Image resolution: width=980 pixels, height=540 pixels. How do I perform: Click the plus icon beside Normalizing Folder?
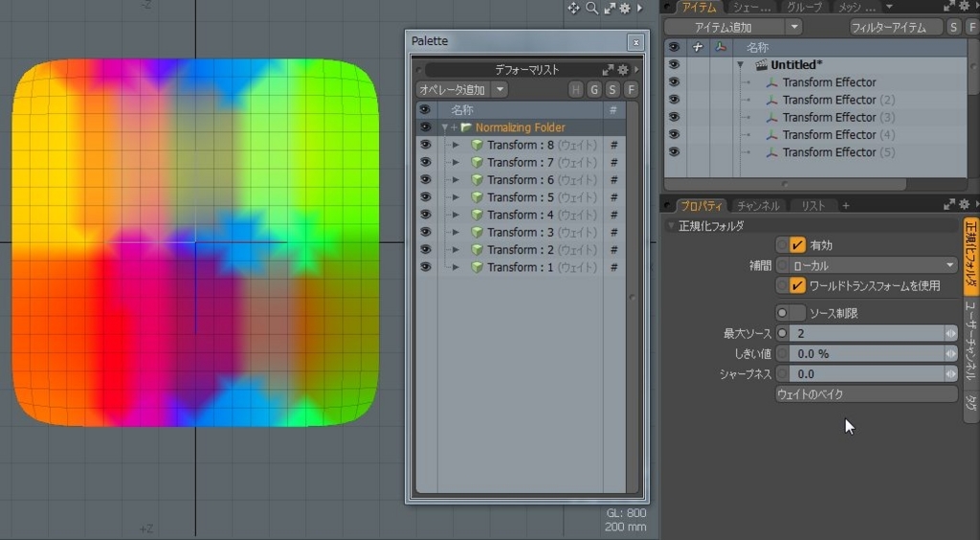[x=454, y=127]
